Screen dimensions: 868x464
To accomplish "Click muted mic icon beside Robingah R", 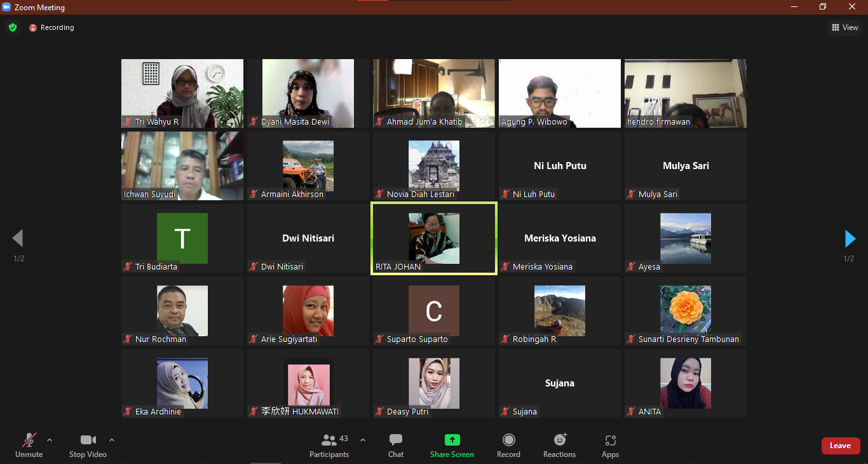I will coord(506,339).
